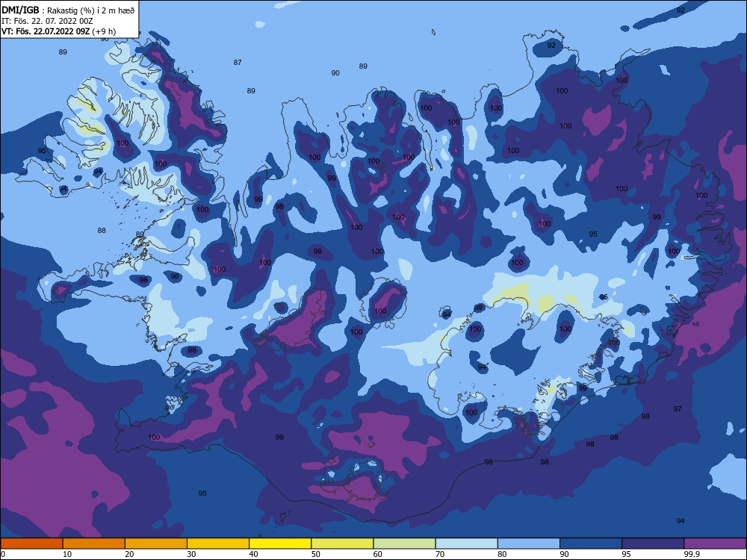This screenshot has height=560, width=747.
Task: Click the 70 legend tick label
Action: (x=440, y=554)
